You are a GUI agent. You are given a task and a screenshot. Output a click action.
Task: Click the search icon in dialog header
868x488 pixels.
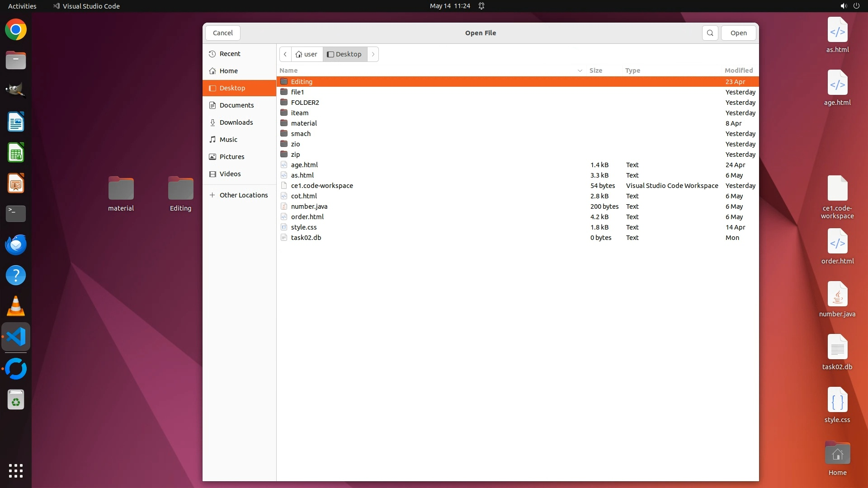point(710,33)
